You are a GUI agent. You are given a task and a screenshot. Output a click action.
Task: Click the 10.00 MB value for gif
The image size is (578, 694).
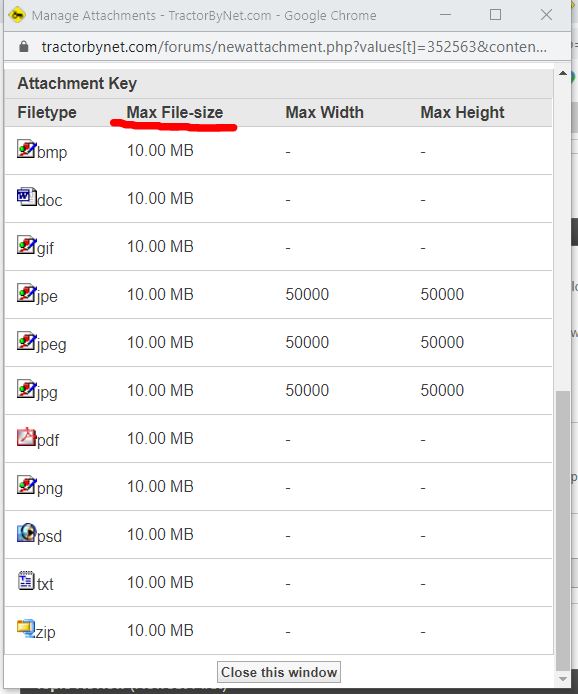coord(160,247)
